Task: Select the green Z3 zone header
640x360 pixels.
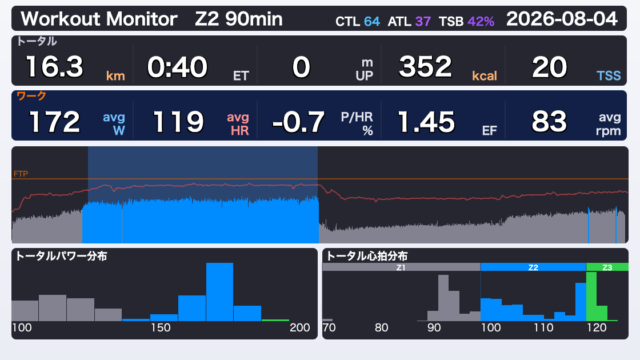Action: pos(607,267)
